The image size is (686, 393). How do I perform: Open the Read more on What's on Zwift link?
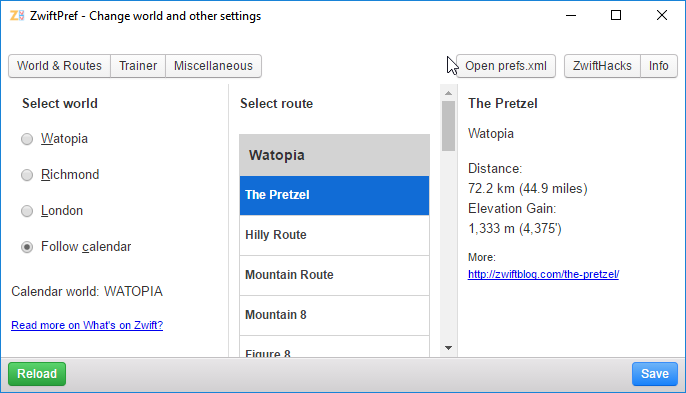pos(87,325)
